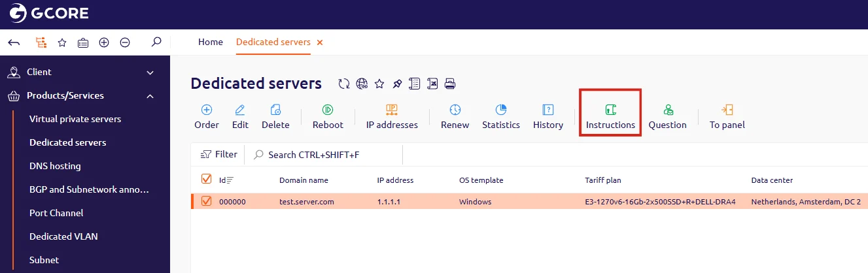This screenshot has height=273, width=868.
Task: Sort by OS template column header
Action: coord(481,180)
